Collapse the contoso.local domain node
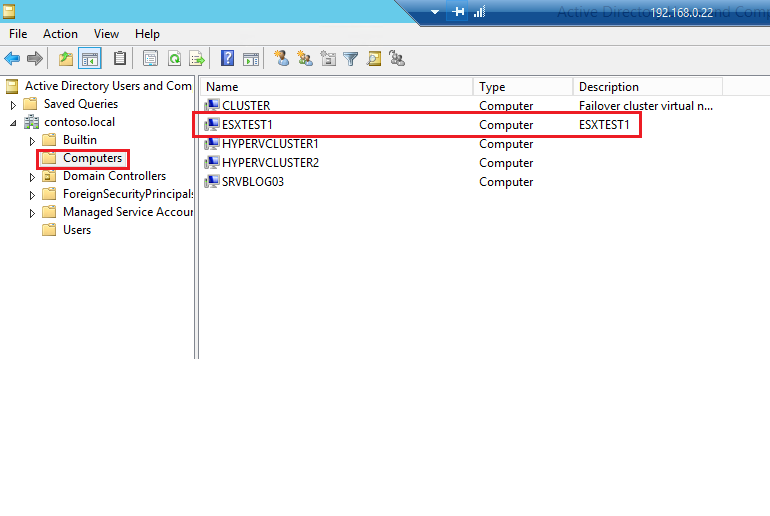 13,123
